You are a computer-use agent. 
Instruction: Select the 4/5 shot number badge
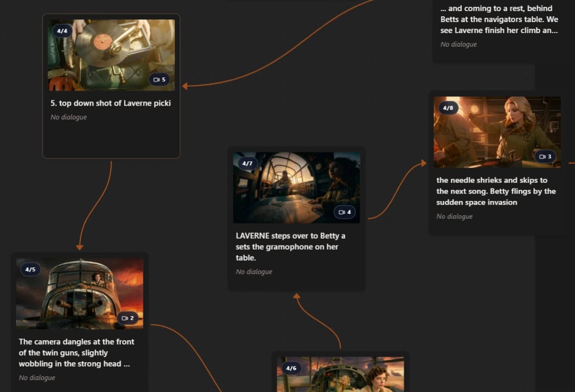click(30, 270)
